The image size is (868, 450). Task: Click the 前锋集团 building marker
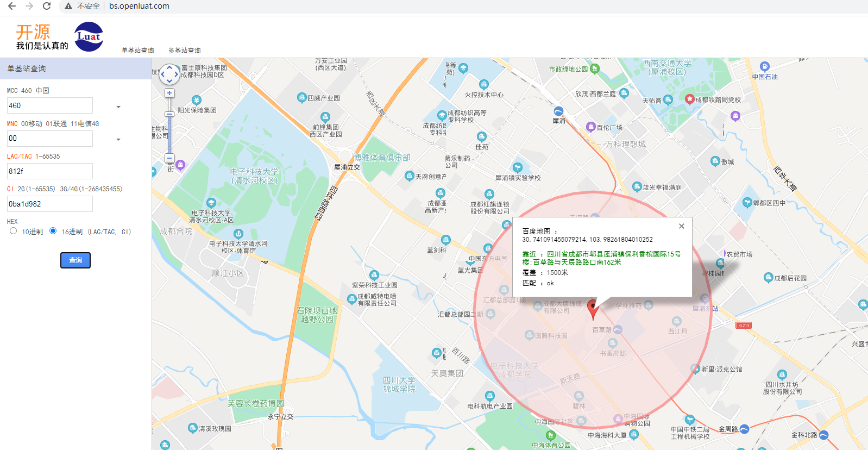click(x=325, y=117)
